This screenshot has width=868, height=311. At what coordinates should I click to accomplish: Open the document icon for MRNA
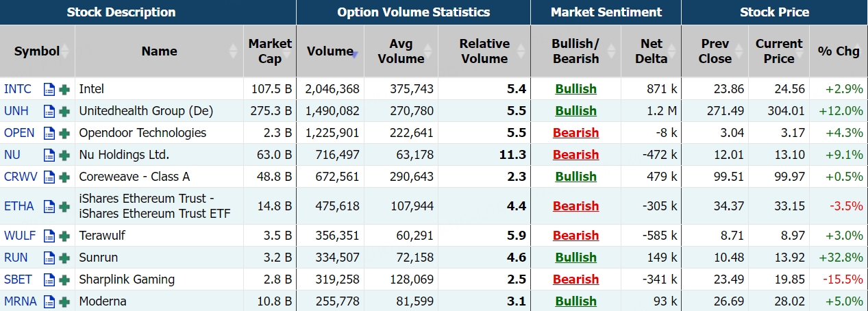[49, 301]
